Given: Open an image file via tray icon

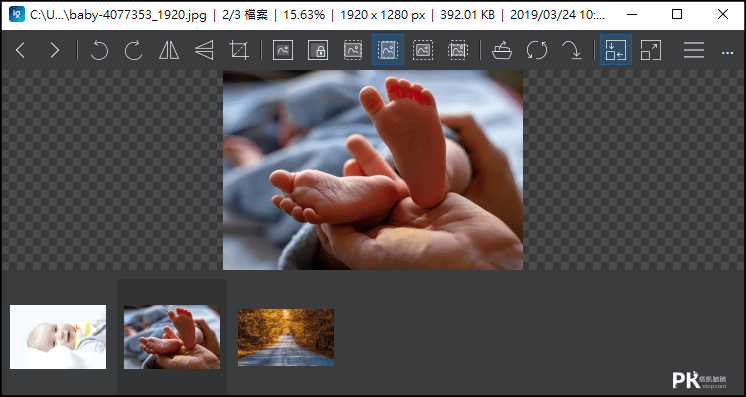Looking at the screenshot, I should coord(501,50).
